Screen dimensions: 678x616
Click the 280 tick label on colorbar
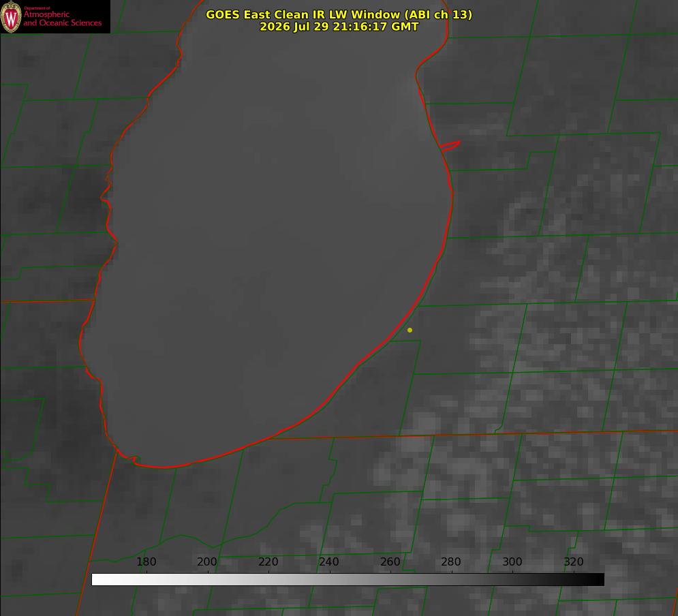pyautogui.click(x=451, y=562)
